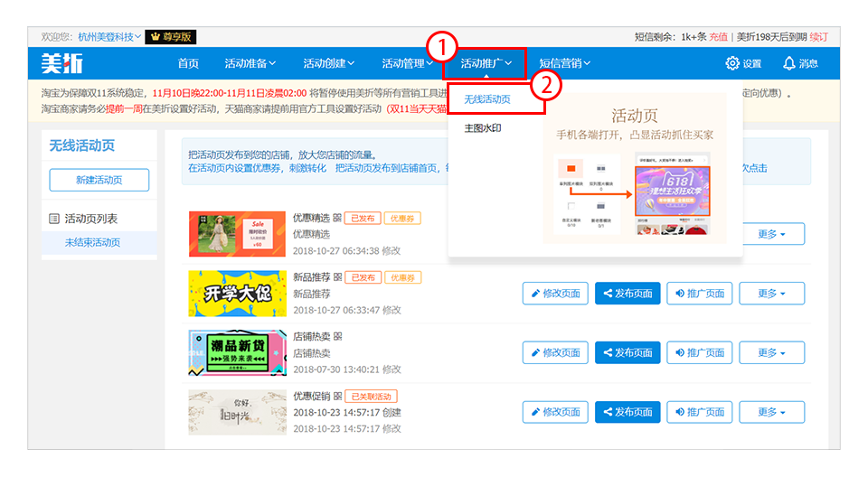Screen dimensions: 868x477
Task: Click the 2018-10-23 14:57:17 创建 text
Action: [x=347, y=412]
